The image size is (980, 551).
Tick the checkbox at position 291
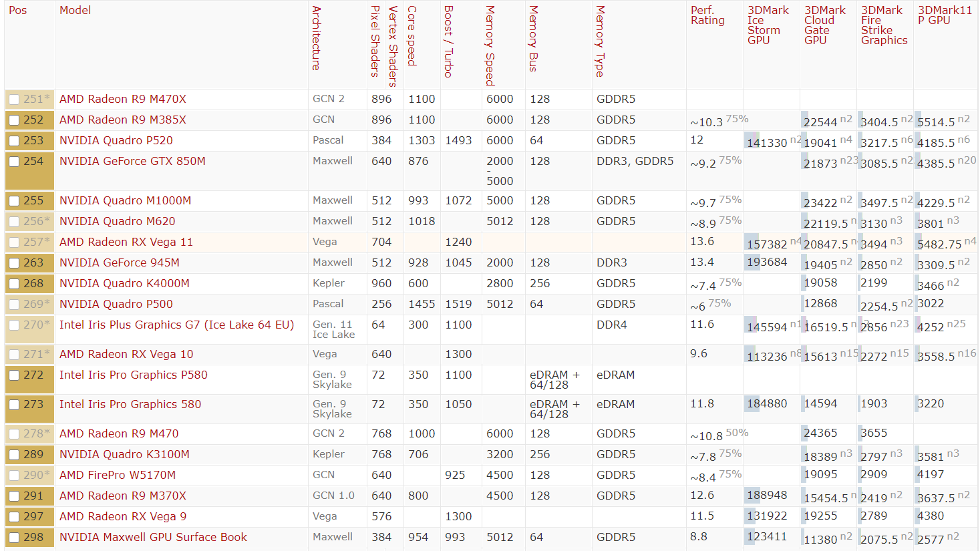(x=14, y=496)
